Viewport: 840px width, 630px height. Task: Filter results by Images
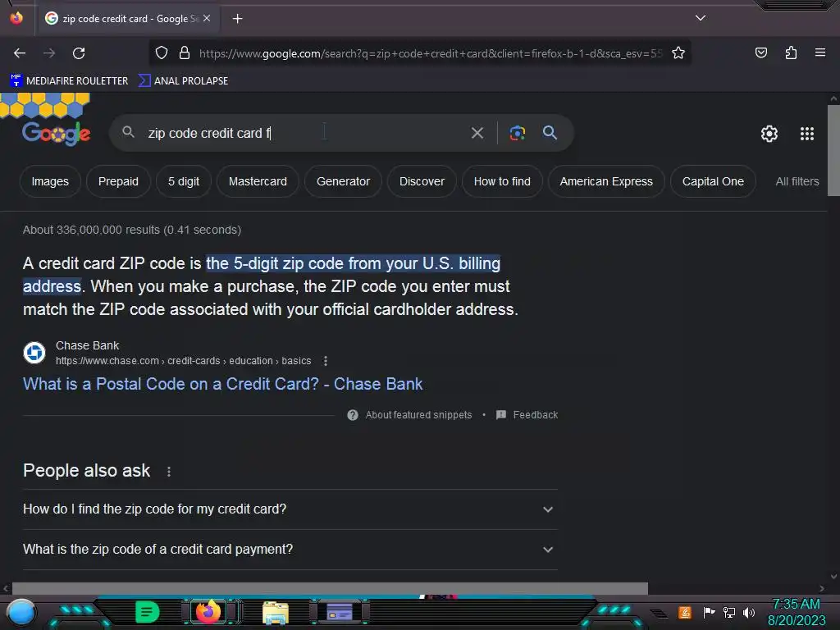coord(50,181)
